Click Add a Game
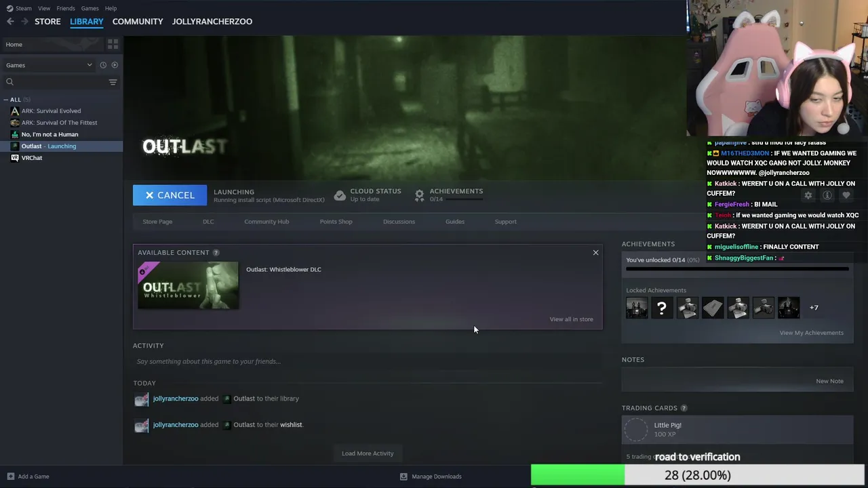Image resolution: width=868 pixels, height=488 pixels. click(x=28, y=476)
